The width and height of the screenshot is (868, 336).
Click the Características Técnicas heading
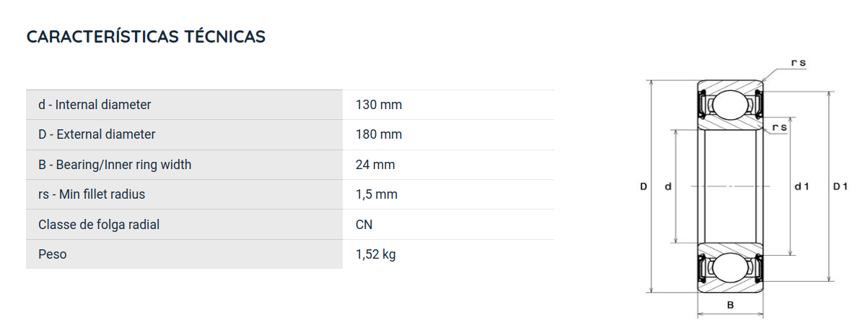coord(146,37)
